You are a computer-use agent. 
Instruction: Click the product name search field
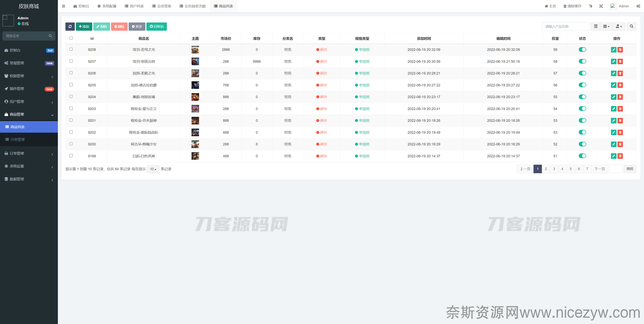pyautogui.click(x=565, y=27)
